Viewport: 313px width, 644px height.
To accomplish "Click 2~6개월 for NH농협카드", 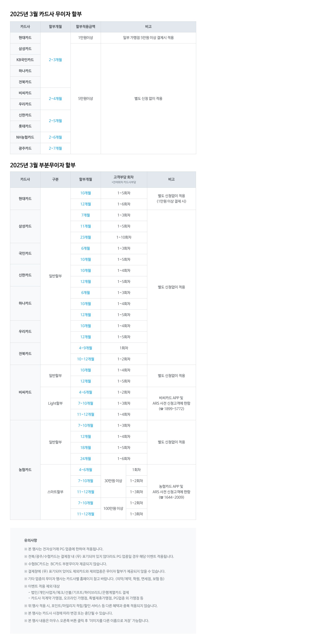I will (55, 137).
